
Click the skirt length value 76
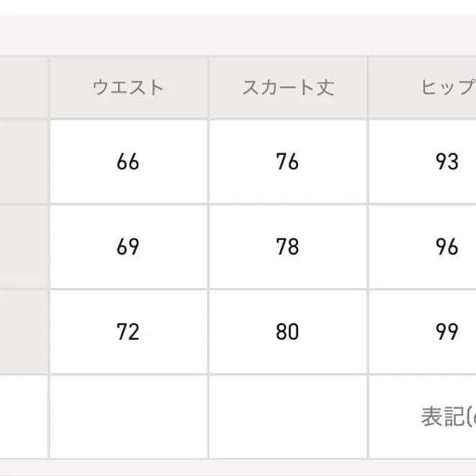coord(288,162)
